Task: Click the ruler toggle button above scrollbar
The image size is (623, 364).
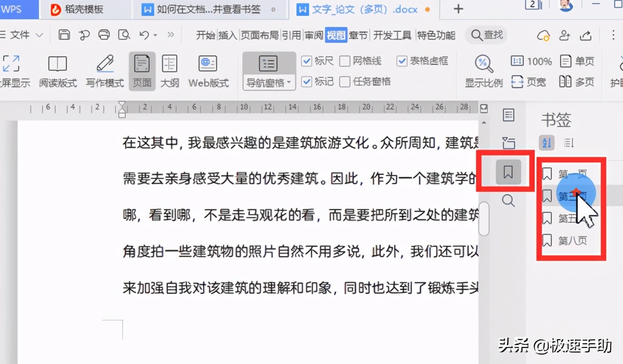Action: pyautogui.click(x=484, y=108)
